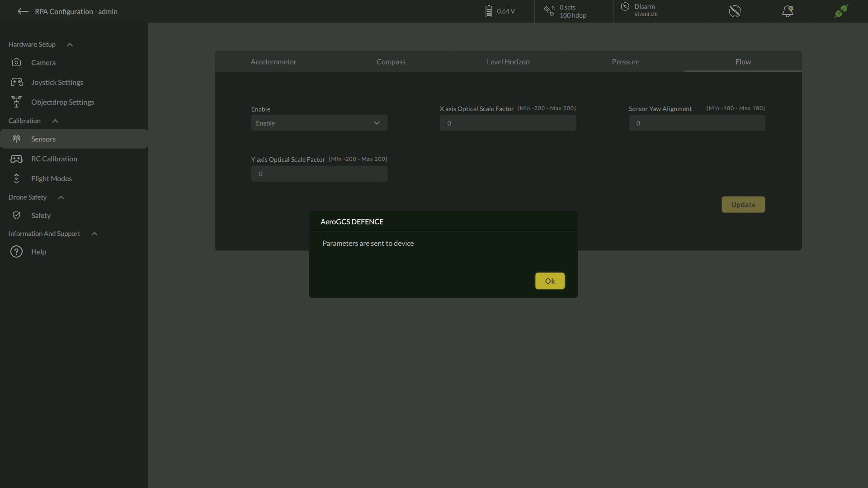Open the notifications bell icon
Viewport: 868px width, 488px height.
pyautogui.click(x=788, y=11)
